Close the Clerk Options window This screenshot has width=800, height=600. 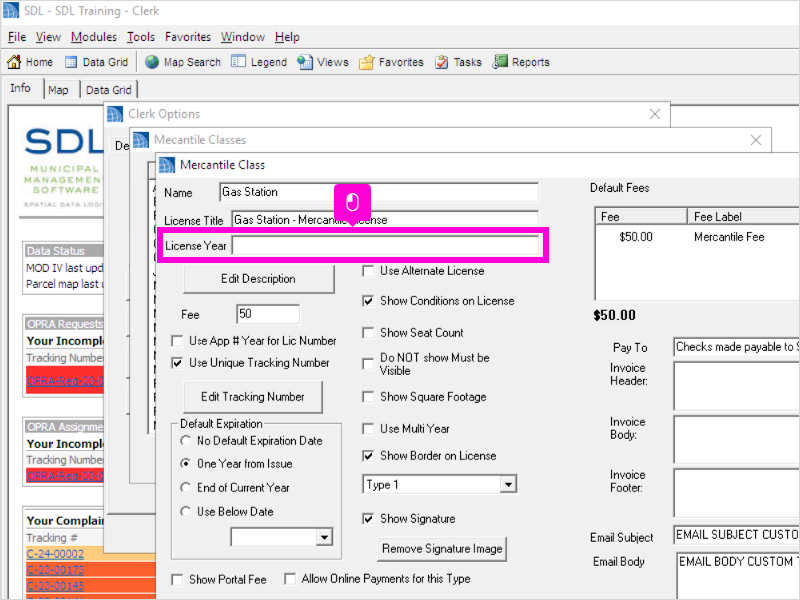pyautogui.click(x=655, y=114)
